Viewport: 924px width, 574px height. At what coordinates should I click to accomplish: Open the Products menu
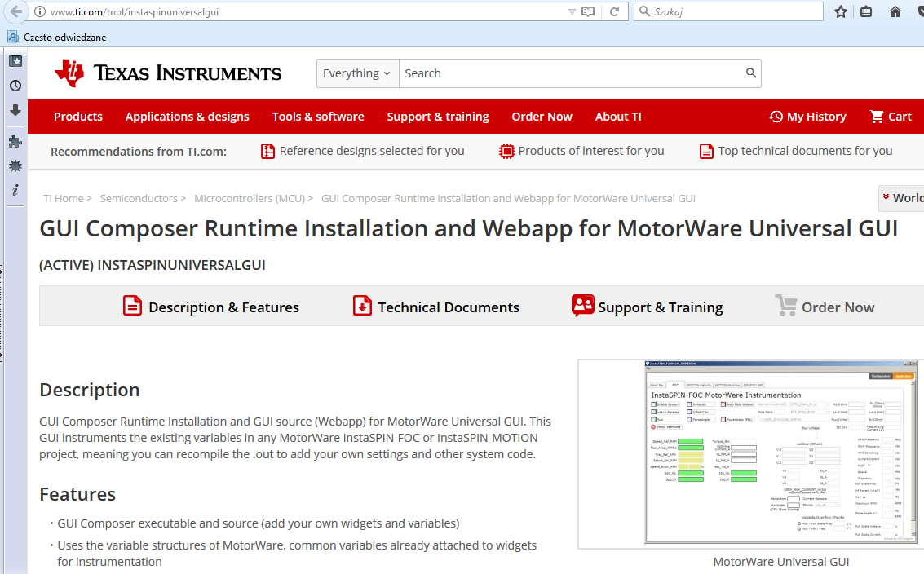pos(77,117)
